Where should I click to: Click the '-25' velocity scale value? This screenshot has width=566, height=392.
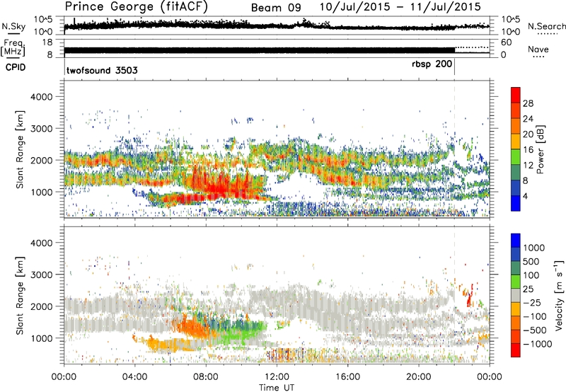[x=532, y=303]
